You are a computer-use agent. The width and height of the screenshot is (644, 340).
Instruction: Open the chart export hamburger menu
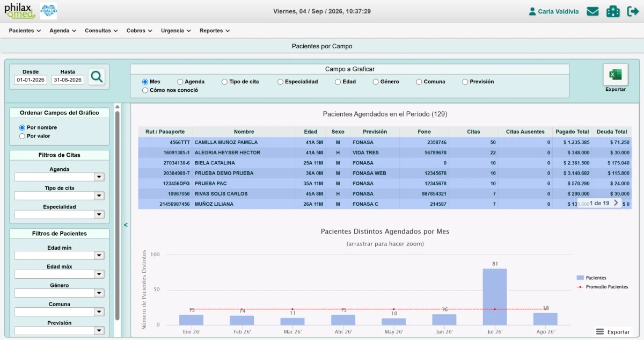(600, 332)
